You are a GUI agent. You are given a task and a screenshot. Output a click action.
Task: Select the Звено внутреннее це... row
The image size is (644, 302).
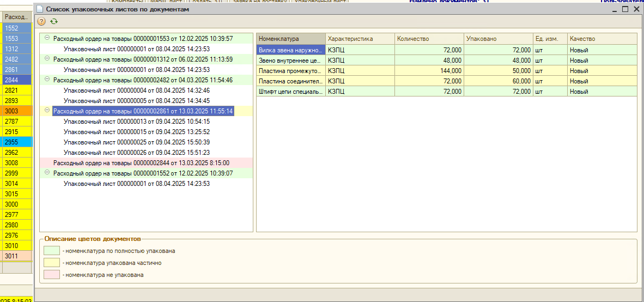447,60
